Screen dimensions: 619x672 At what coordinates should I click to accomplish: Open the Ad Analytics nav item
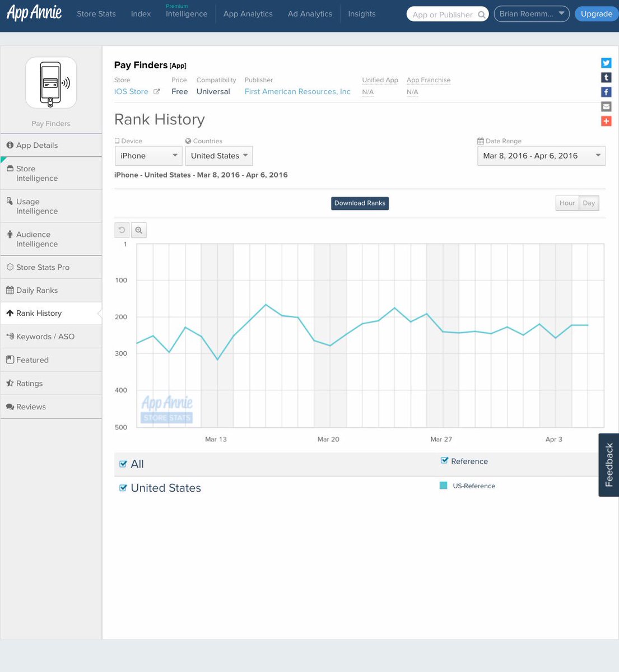tap(310, 14)
